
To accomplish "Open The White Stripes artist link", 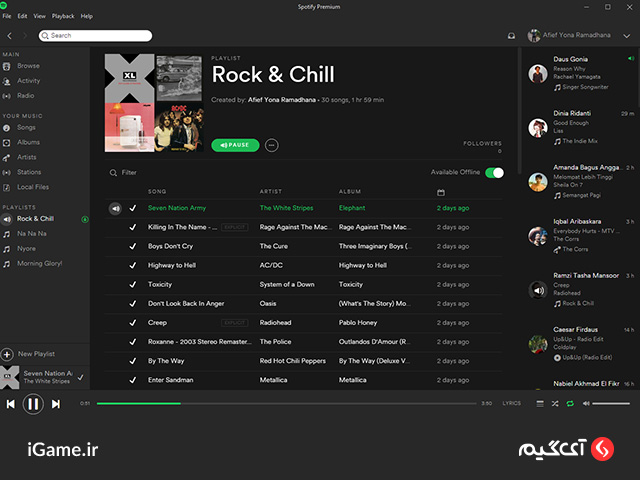I will 287,208.
